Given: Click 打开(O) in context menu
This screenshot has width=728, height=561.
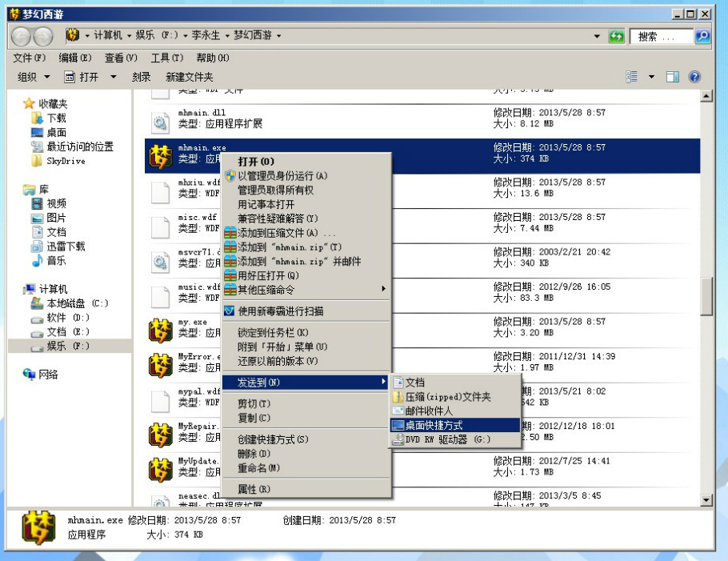Looking at the screenshot, I should tap(306, 162).
